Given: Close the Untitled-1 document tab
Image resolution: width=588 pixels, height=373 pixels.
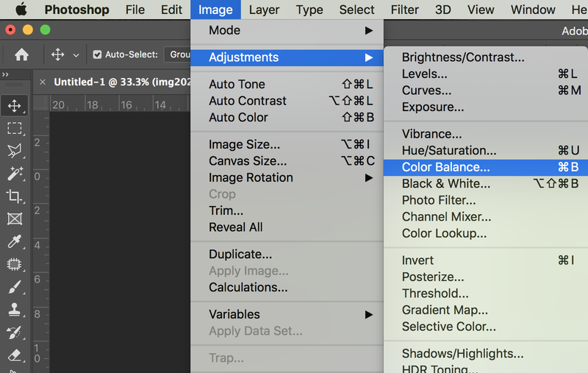Looking at the screenshot, I should pos(43,82).
